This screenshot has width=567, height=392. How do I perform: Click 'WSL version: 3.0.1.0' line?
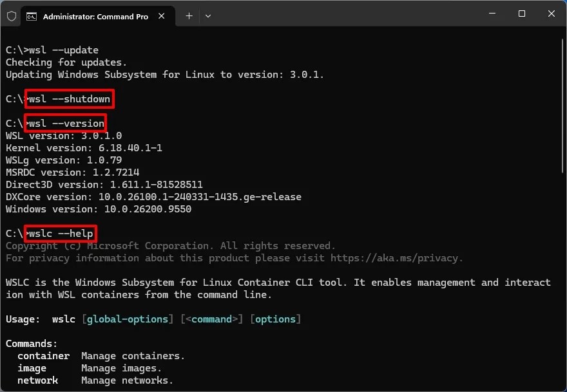pyautogui.click(x=64, y=136)
